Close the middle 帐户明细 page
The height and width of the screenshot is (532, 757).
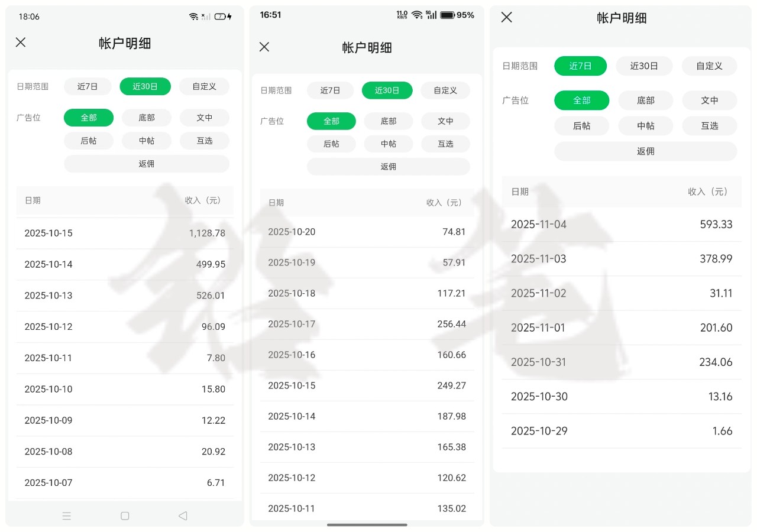[x=264, y=47]
